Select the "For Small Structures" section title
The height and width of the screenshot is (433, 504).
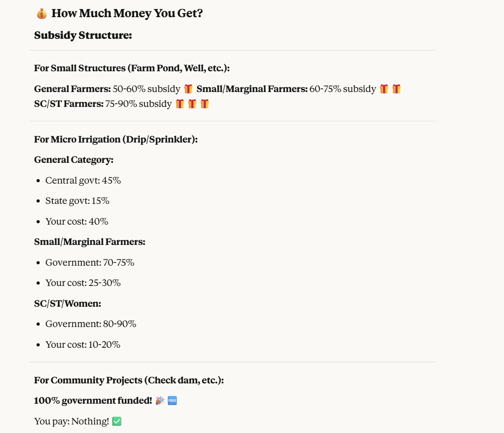(132, 68)
